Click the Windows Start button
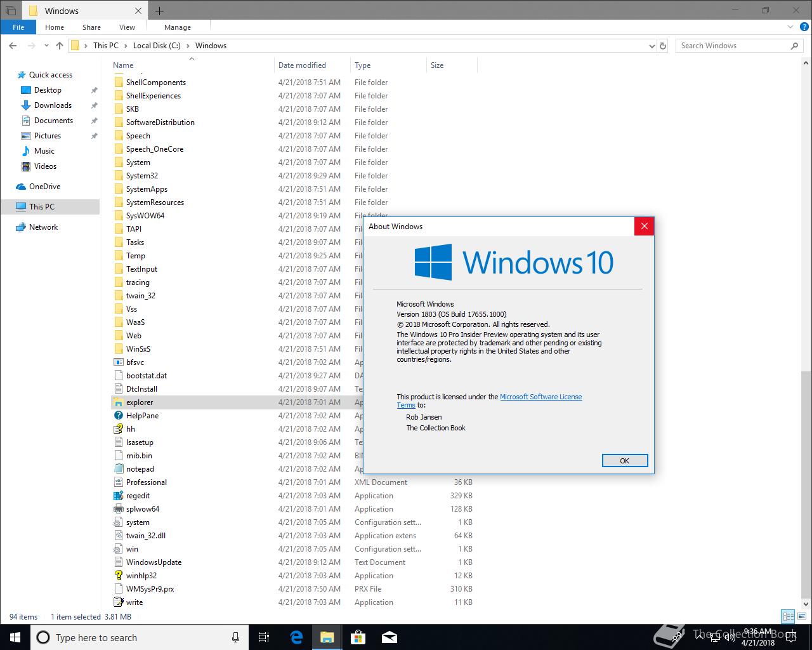 (x=15, y=637)
